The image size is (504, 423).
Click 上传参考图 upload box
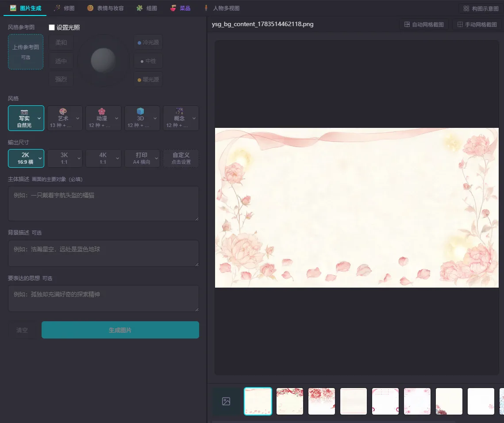pos(26,52)
